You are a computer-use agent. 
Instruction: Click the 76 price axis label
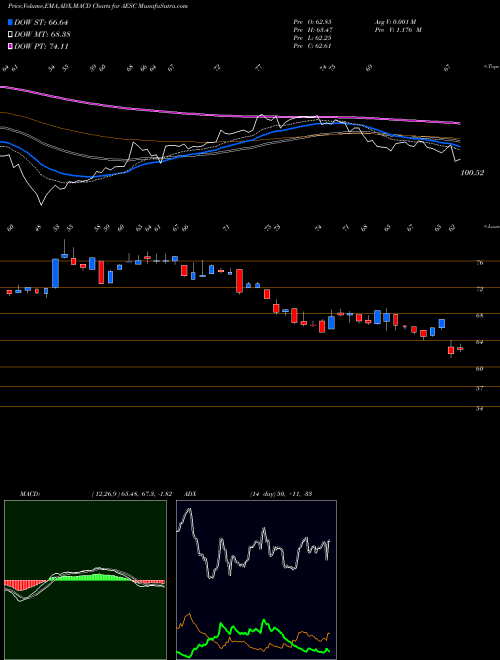pyautogui.click(x=479, y=263)
